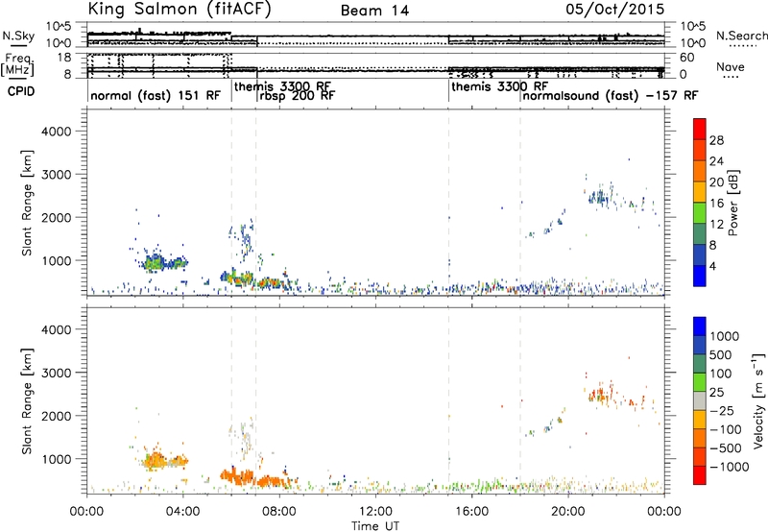Click the 'Velocity [m s-1]' color bar title
The image size is (768, 532).
click(x=758, y=400)
